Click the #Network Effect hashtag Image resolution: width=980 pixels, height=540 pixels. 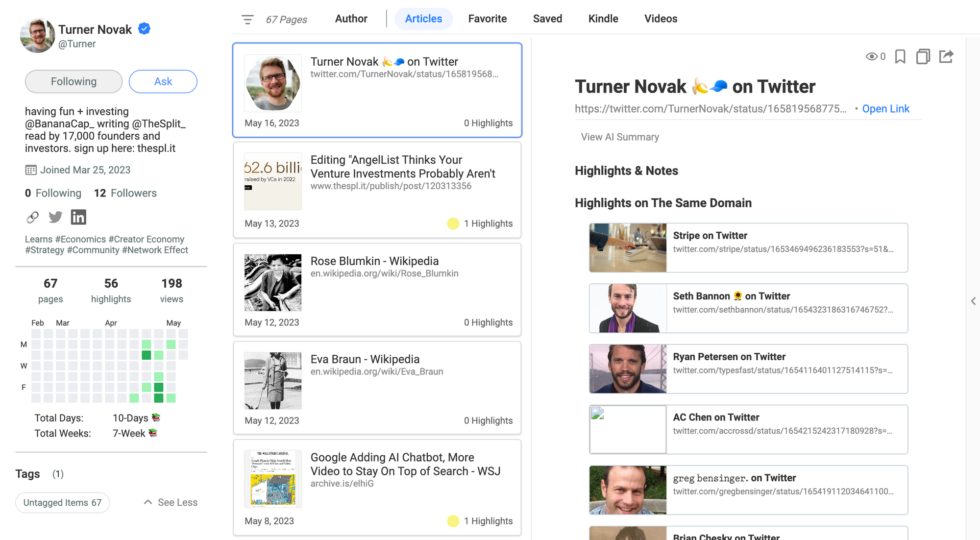(155, 250)
